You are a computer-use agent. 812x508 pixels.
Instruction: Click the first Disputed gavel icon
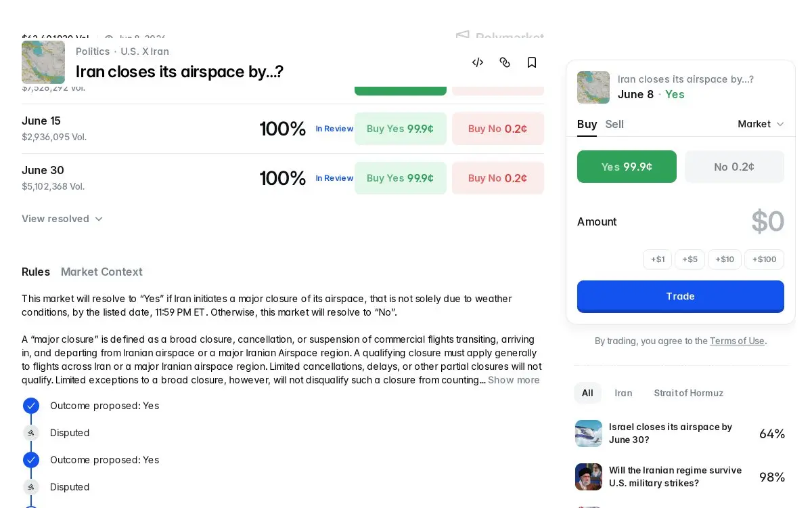(x=31, y=433)
